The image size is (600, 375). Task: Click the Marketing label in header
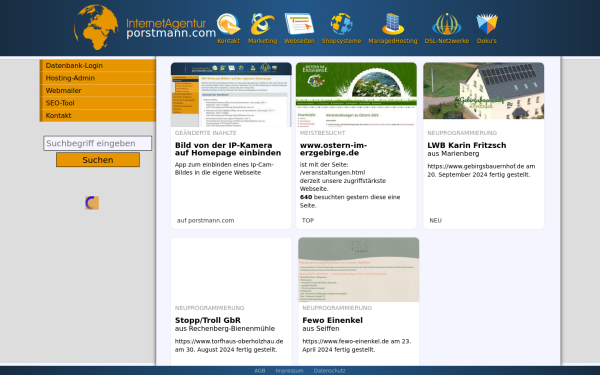(x=262, y=41)
